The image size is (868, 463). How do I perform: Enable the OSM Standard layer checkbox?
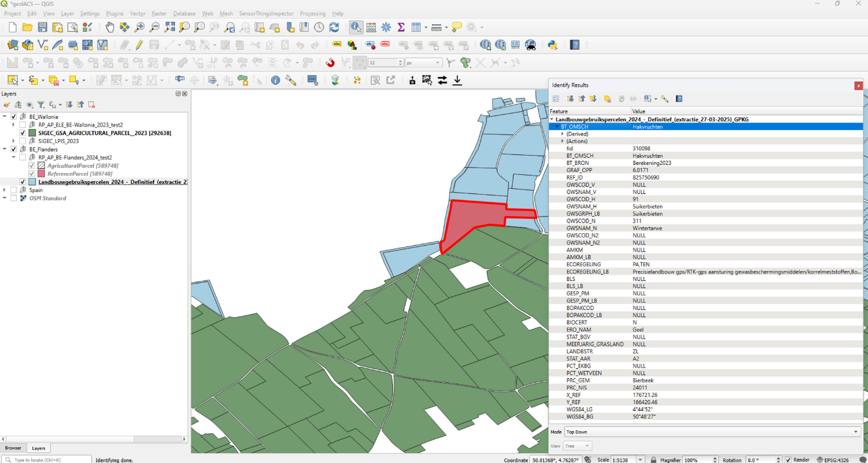[14, 198]
